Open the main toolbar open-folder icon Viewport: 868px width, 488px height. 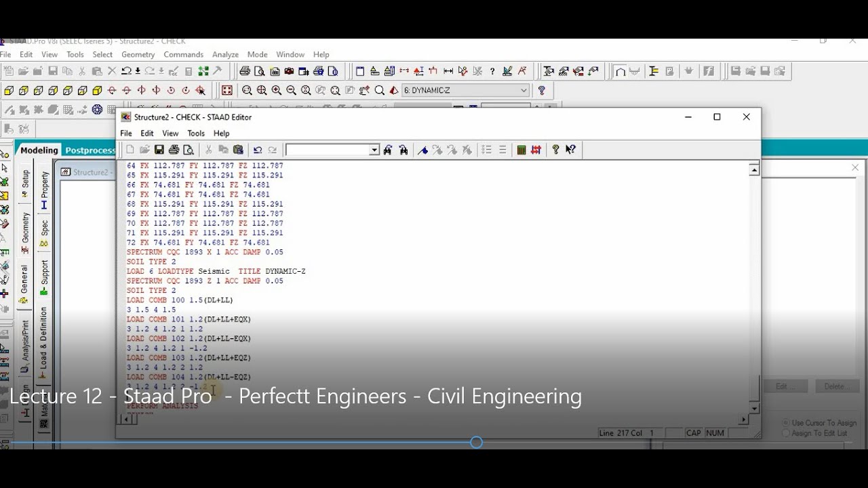[23, 71]
